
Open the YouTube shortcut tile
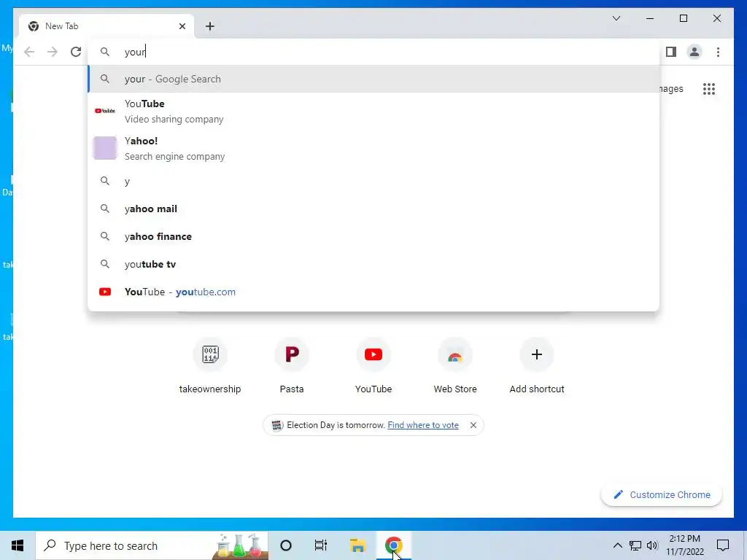(373, 366)
